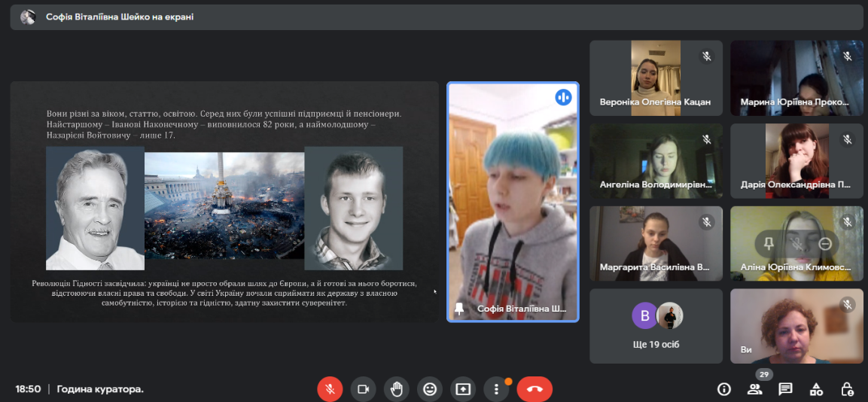Click the 'Софія Віталіївна Шейко на екрані' banner

(x=120, y=17)
